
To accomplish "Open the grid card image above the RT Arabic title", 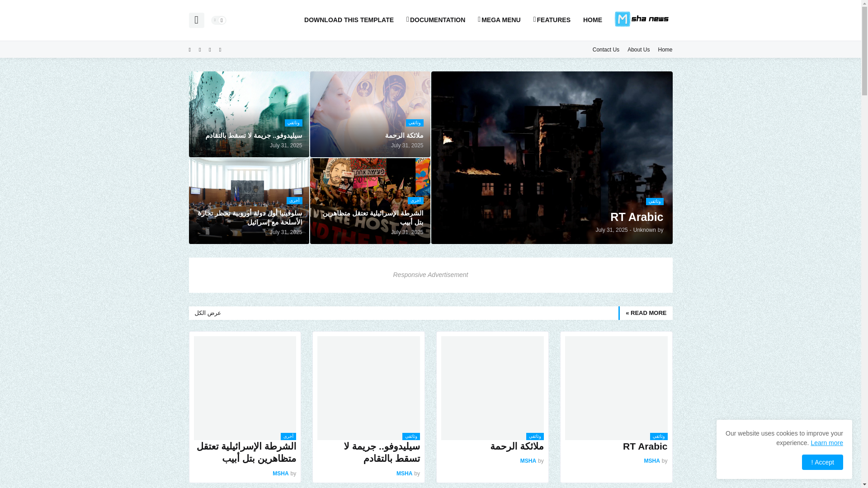I will coord(616,388).
